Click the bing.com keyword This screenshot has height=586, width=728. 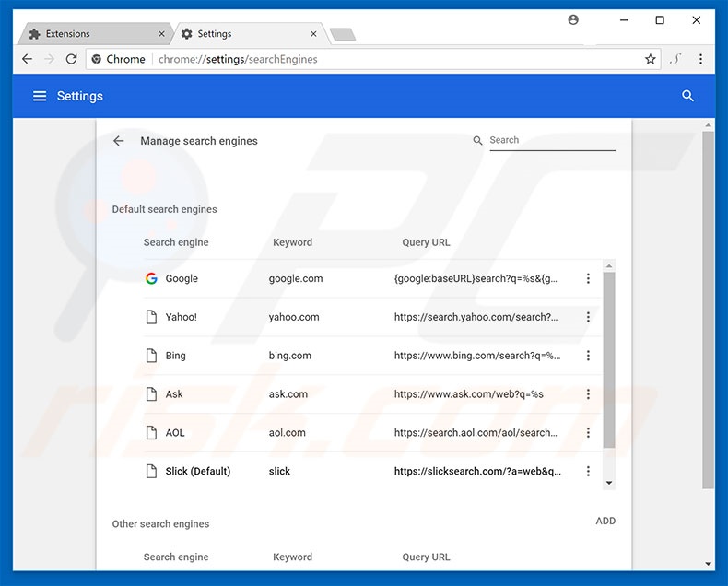click(x=289, y=356)
